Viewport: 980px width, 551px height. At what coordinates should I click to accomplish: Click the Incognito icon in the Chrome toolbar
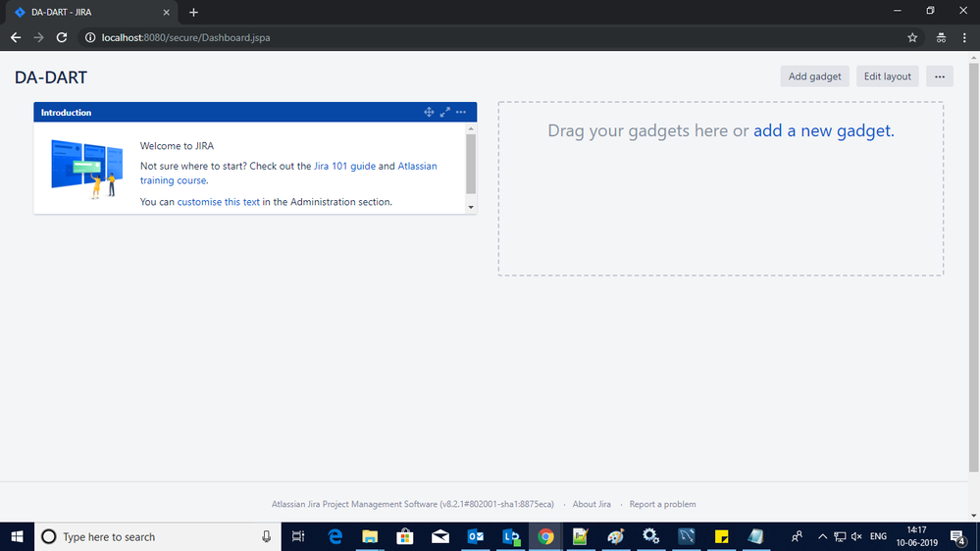point(941,37)
